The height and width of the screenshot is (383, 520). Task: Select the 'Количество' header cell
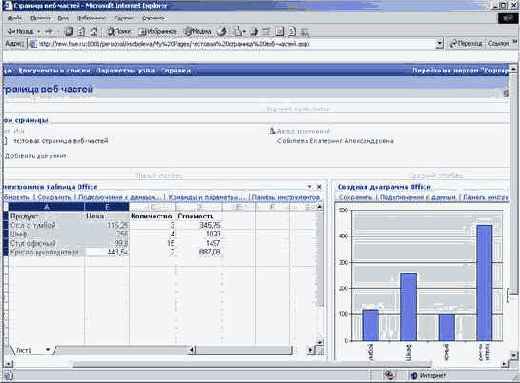click(x=152, y=216)
